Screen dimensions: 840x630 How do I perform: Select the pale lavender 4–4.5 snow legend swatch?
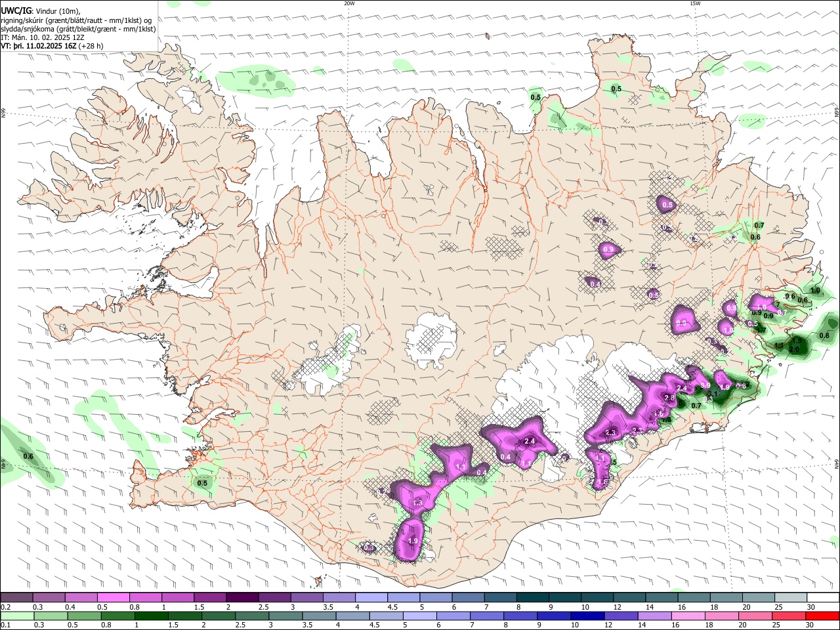pyautogui.click(x=371, y=598)
